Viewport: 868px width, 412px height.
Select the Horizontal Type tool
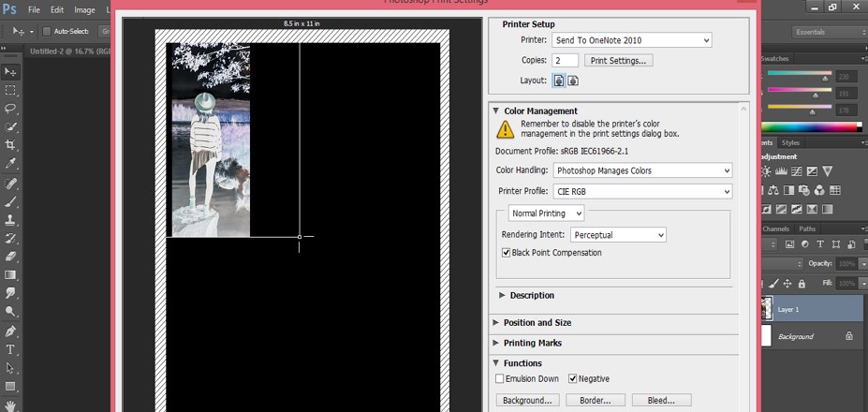point(10,349)
